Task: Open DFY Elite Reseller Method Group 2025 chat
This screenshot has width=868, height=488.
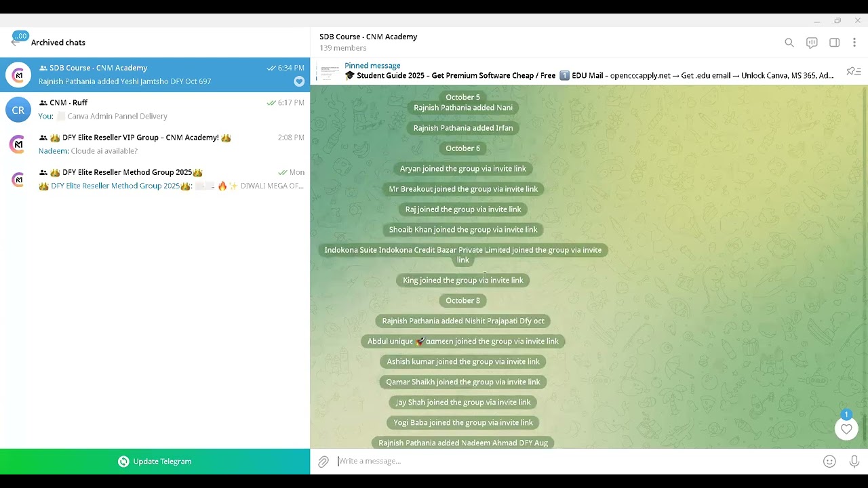Action: coord(155,179)
